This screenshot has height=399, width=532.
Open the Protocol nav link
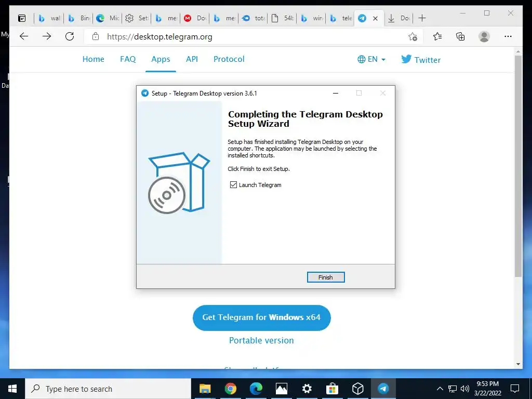[x=229, y=59]
